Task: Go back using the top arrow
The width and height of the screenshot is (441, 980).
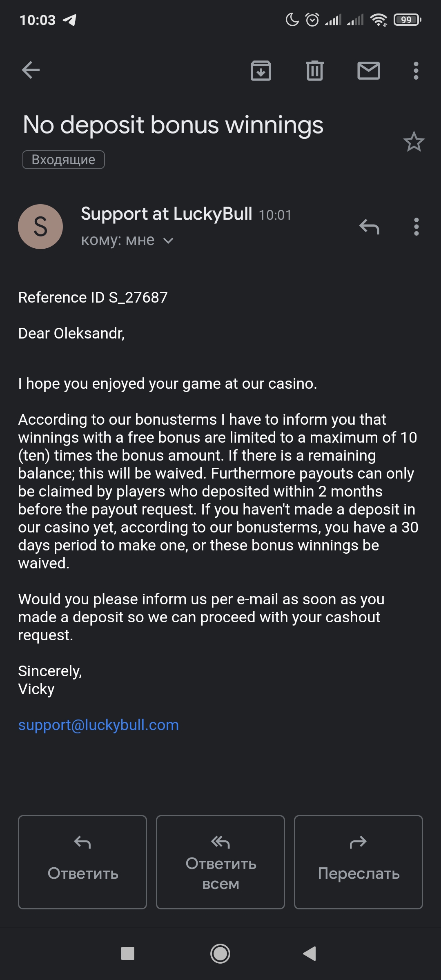Action: [x=31, y=70]
